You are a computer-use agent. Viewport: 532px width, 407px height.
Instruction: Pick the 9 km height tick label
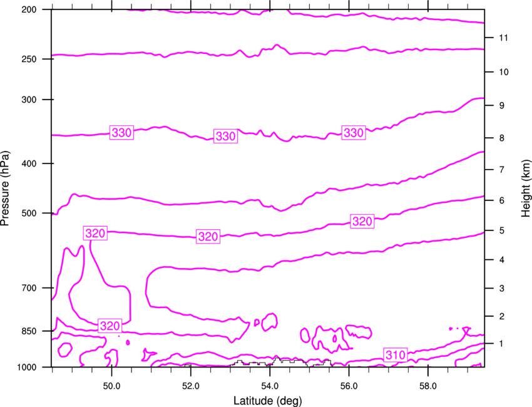[x=501, y=106]
